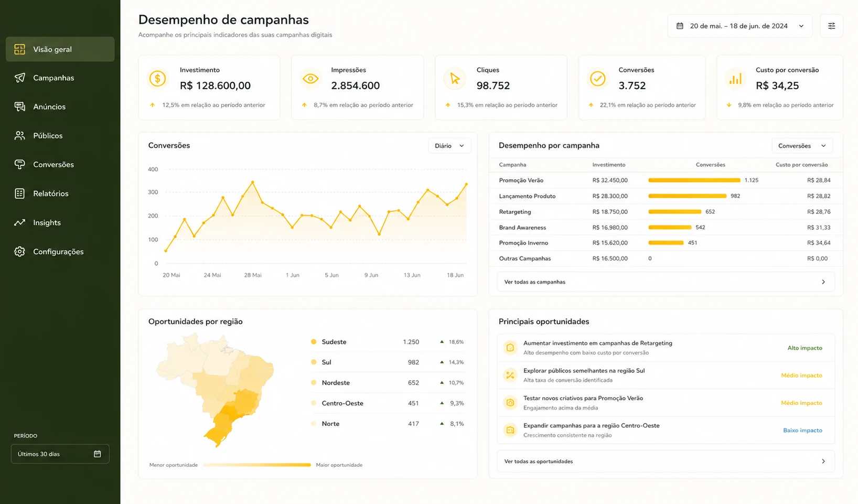Click the Campanhas paper plane icon

click(x=19, y=78)
